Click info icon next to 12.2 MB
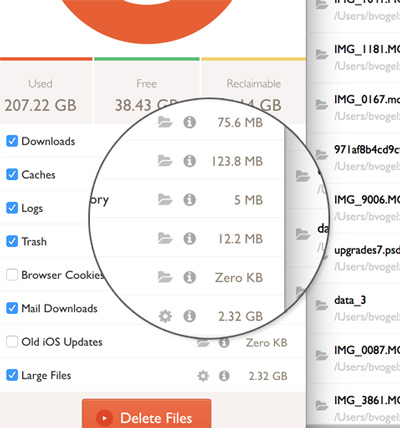Screen dimensions: 400x428 coord(190,238)
